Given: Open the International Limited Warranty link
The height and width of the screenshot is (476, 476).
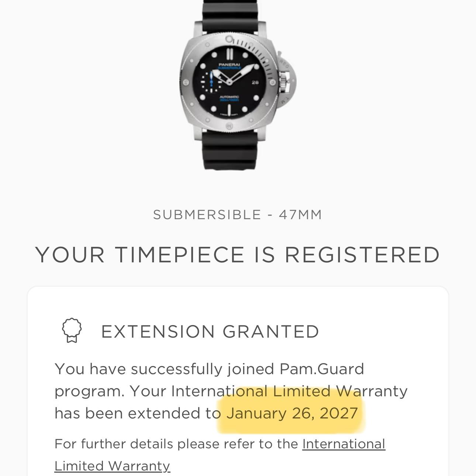Looking at the screenshot, I should click(x=343, y=444).
